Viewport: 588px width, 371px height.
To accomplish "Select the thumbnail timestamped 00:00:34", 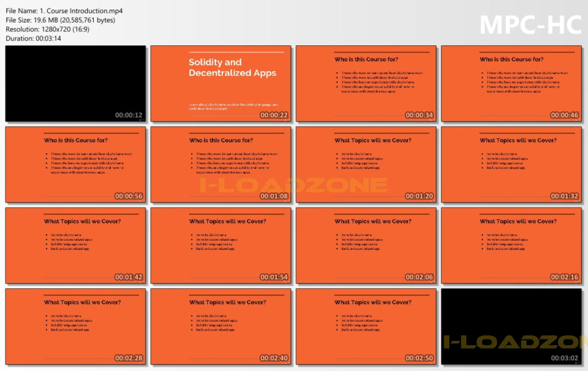I will pos(366,84).
